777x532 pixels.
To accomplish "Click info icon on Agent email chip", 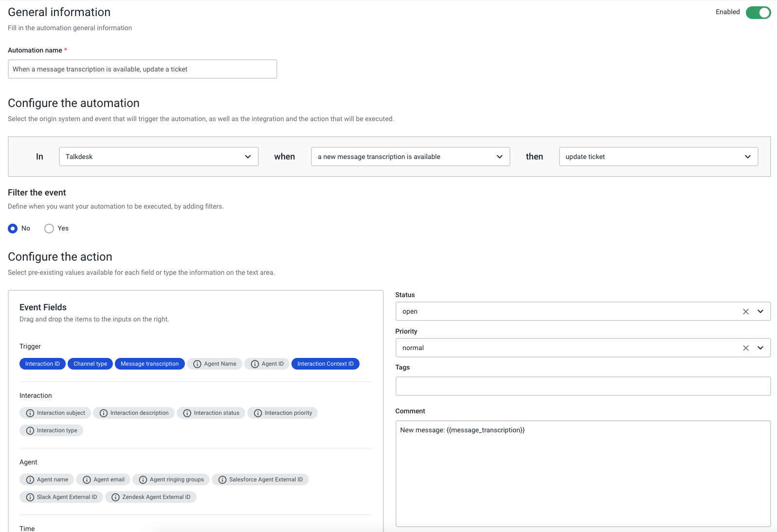I will point(87,479).
